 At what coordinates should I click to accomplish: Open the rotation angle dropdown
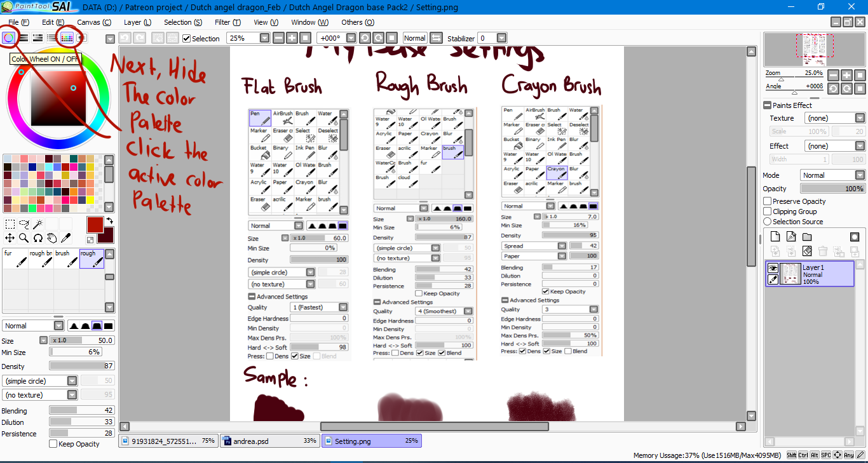click(351, 38)
